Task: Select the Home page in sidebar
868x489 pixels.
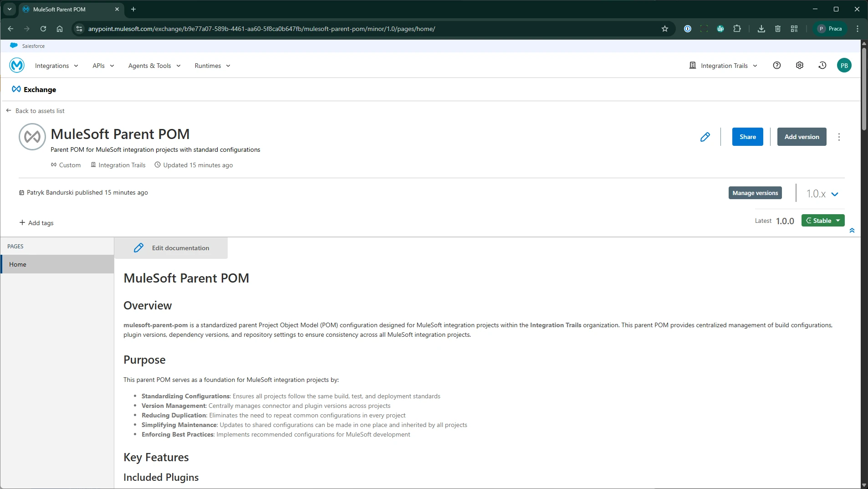Action: [57, 264]
